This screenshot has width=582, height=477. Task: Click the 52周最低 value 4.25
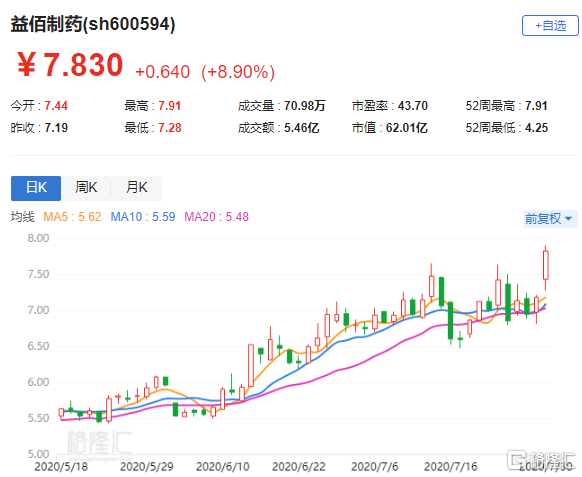tap(536, 128)
